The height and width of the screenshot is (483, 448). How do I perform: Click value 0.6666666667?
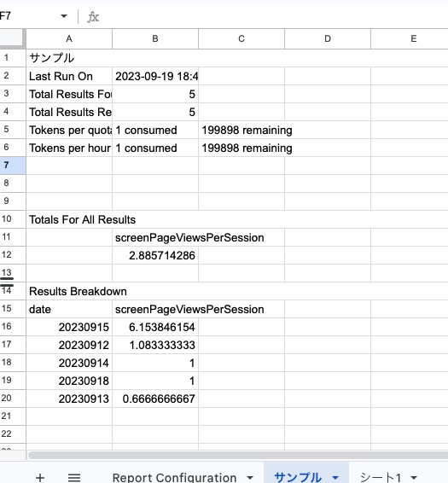[x=155, y=399]
